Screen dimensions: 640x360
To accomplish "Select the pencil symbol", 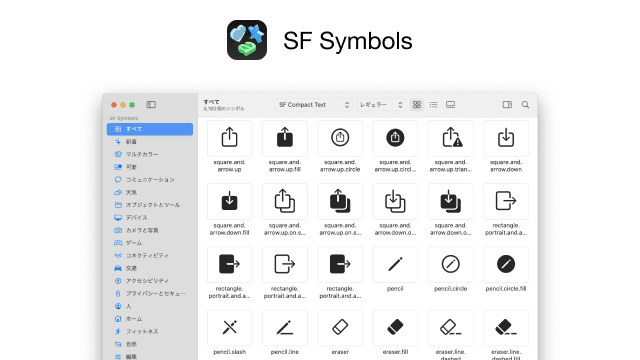I will [395, 264].
